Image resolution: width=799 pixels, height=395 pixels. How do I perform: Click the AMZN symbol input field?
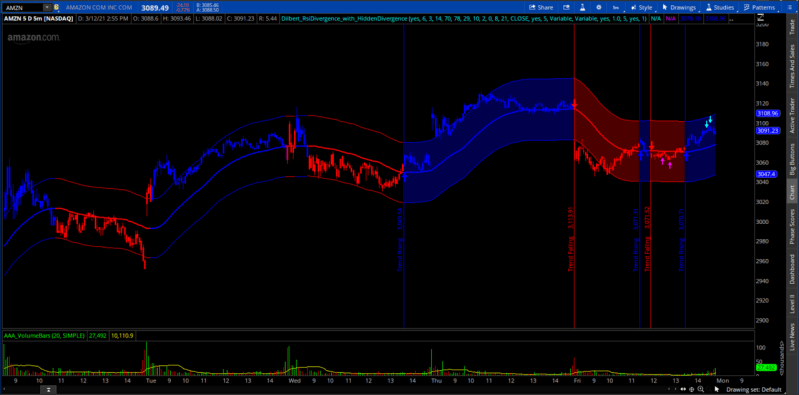tap(22, 8)
